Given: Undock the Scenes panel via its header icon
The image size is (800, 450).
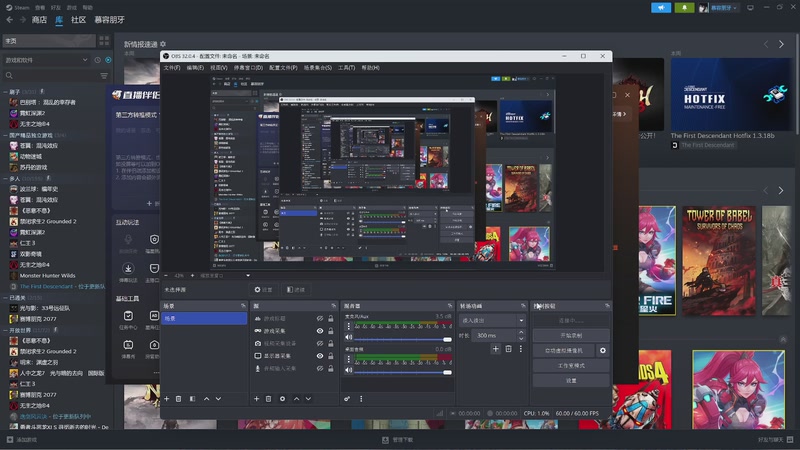Looking at the screenshot, I should [243, 306].
